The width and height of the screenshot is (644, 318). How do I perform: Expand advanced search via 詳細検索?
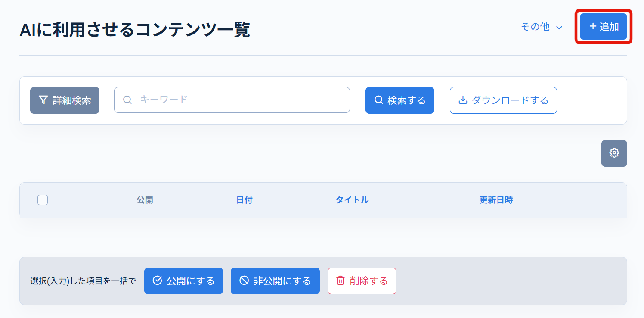65,100
